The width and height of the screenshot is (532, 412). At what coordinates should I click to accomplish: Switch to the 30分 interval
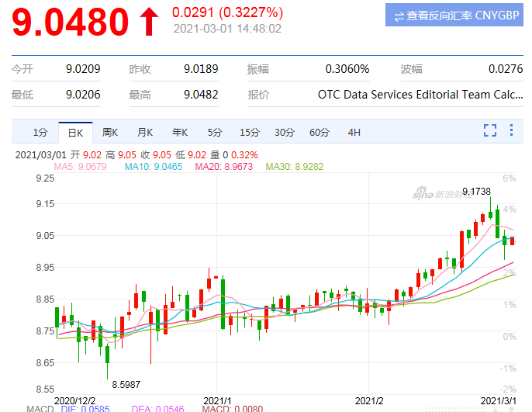pyautogui.click(x=285, y=132)
